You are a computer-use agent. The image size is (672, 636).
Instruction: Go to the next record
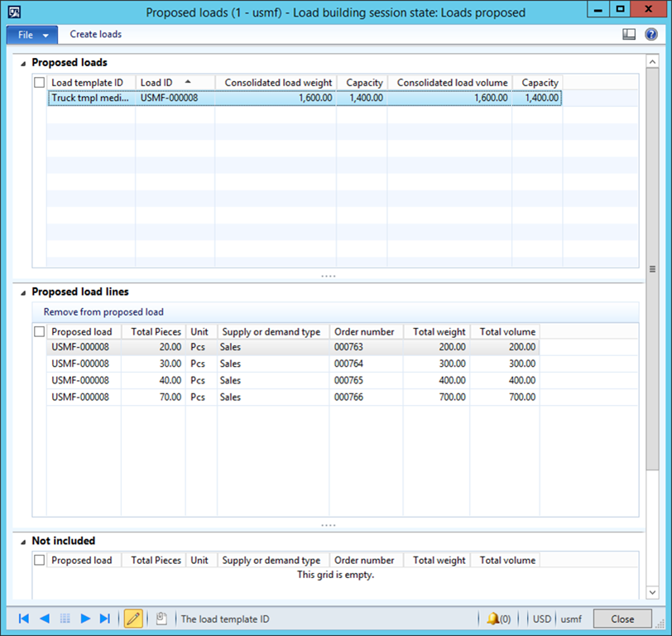coord(85,619)
